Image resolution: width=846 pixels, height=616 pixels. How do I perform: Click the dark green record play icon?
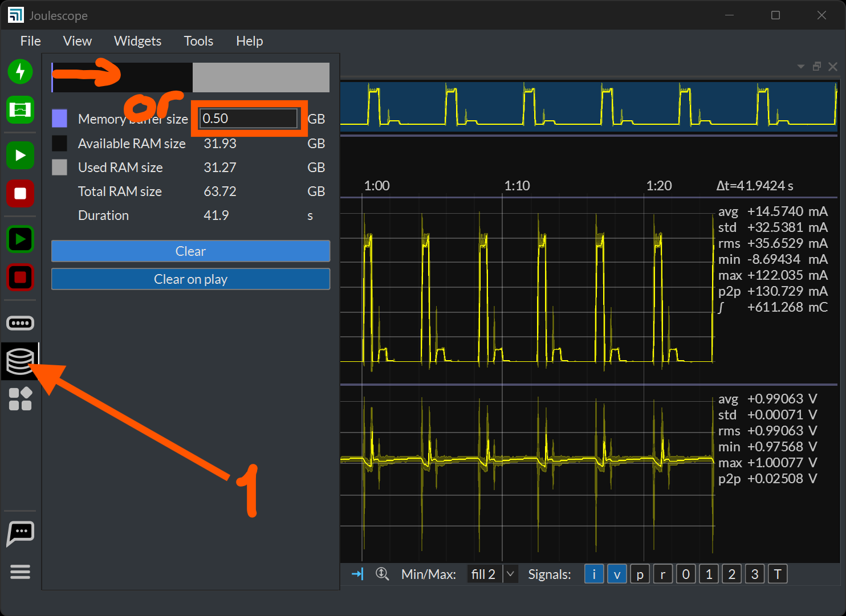point(21,239)
